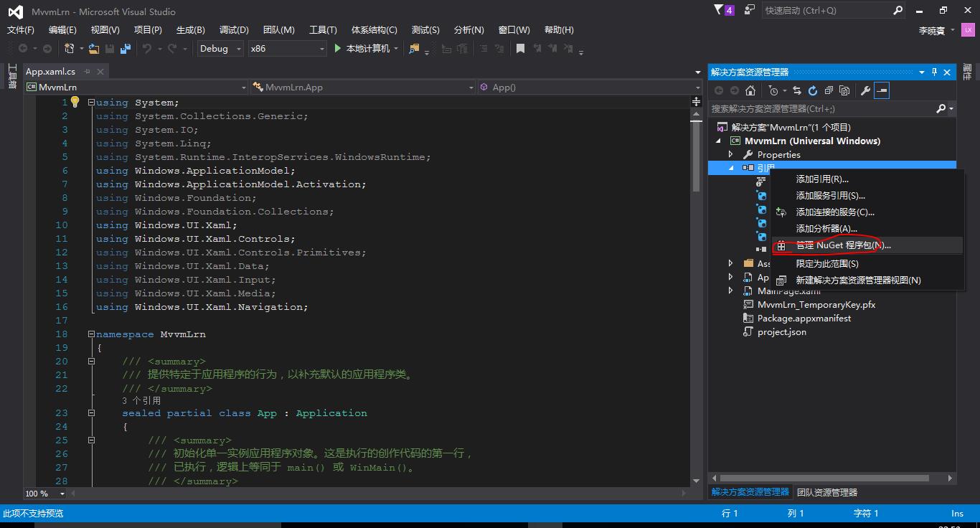Click the Solution Explorer search box
Screen dimensions: 980x528
(822, 108)
